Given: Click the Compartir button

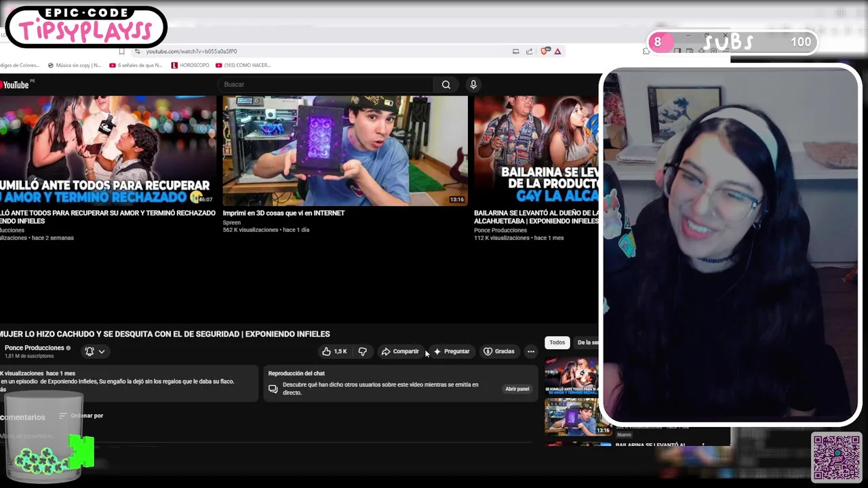Looking at the screenshot, I should click(400, 351).
